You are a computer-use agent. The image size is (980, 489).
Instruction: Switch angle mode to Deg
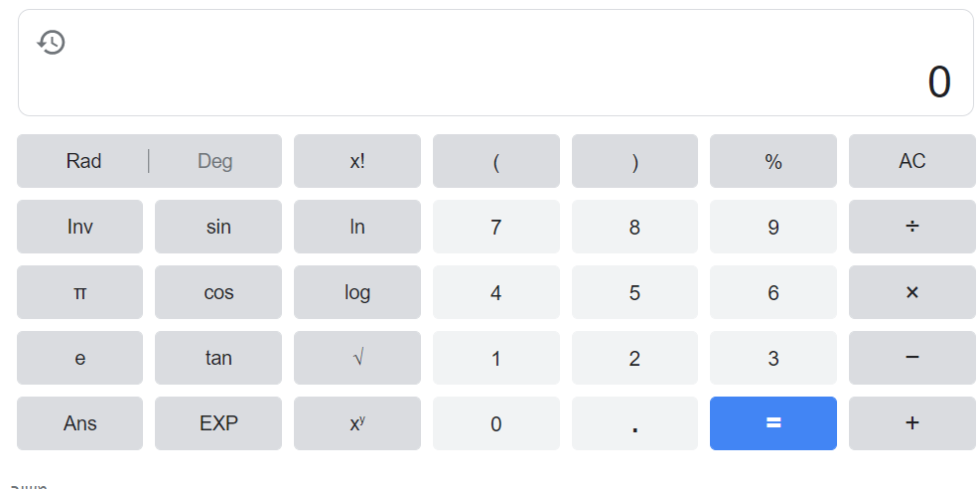[x=215, y=161]
